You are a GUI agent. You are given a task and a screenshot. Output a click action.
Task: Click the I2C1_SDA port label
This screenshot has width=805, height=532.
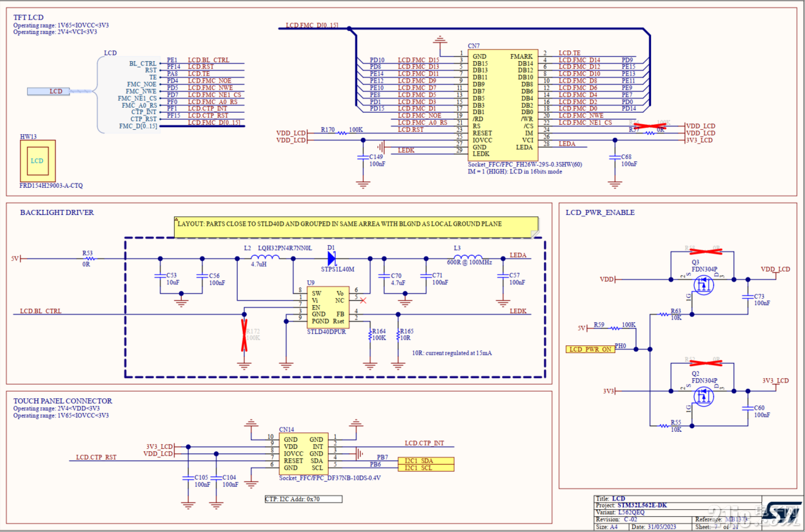(426, 461)
